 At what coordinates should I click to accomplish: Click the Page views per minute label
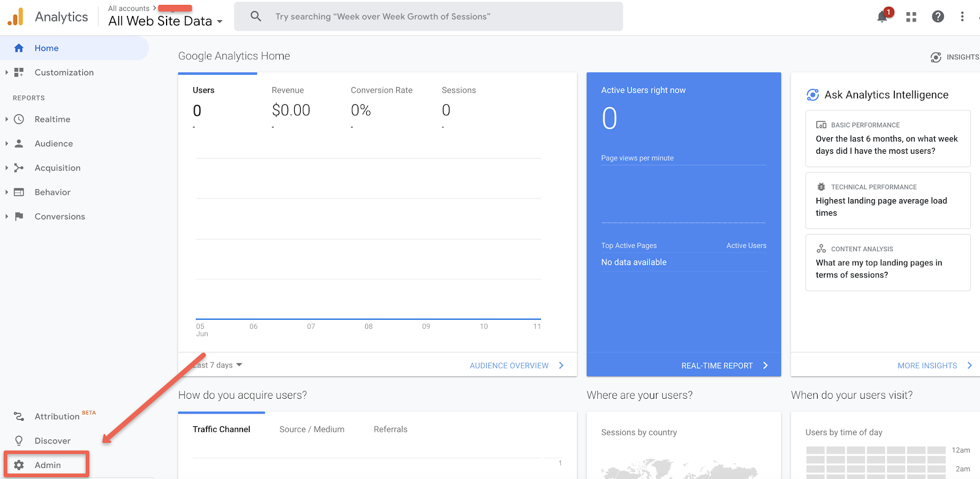click(x=637, y=158)
